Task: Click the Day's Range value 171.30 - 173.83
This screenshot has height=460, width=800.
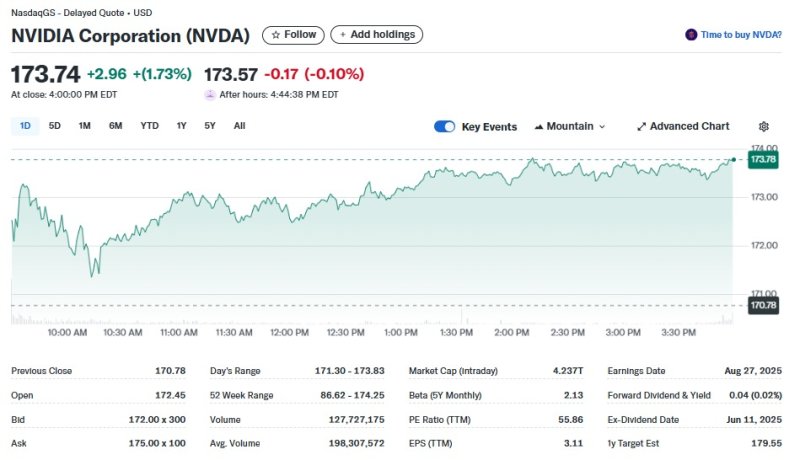Action: tap(349, 371)
